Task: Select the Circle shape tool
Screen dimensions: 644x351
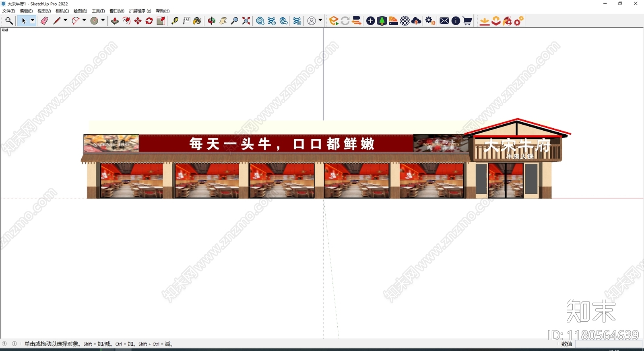Action: click(x=95, y=21)
